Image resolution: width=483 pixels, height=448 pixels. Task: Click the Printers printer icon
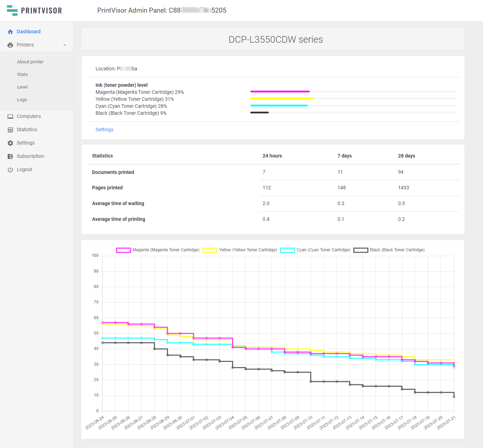[x=10, y=45]
